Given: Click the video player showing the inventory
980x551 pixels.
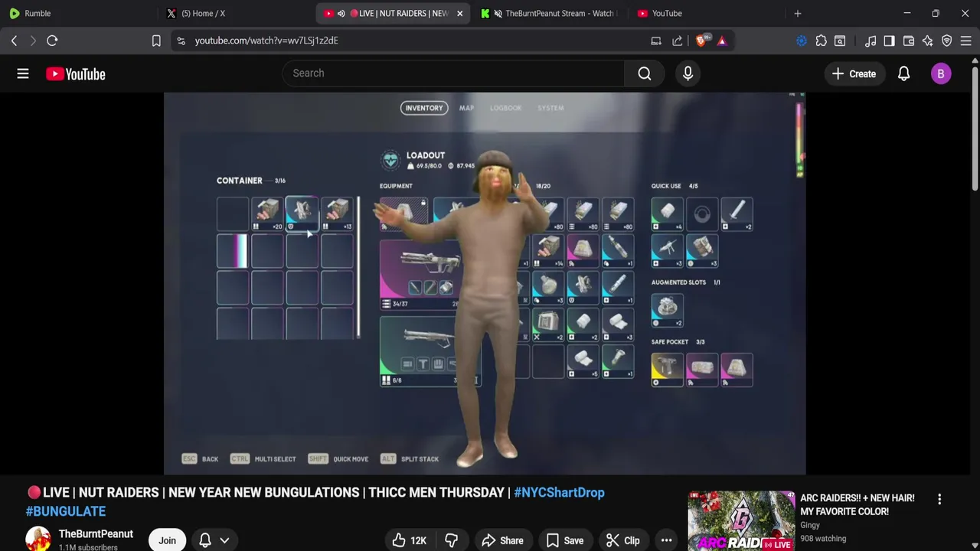Looking at the screenshot, I should pyautogui.click(x=485, y=283).
